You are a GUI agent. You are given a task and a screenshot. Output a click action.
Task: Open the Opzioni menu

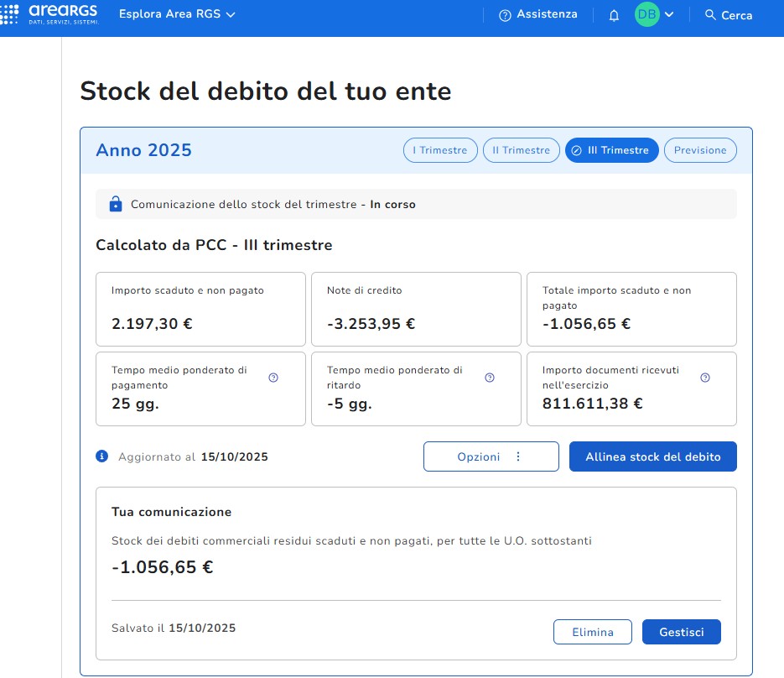pyautogui.click(x=491, y=456)
